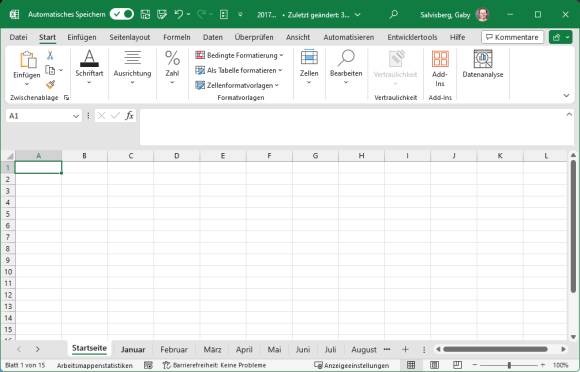Open the Hilfe tab
This screenshot has height=372, width=580.
457,37
